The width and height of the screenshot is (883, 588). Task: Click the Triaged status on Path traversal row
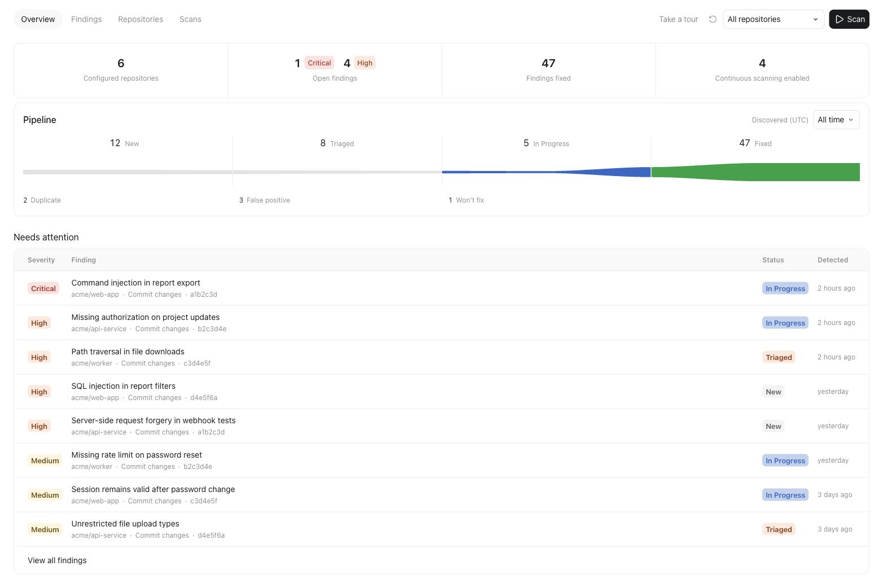click(x=779, y=357)
